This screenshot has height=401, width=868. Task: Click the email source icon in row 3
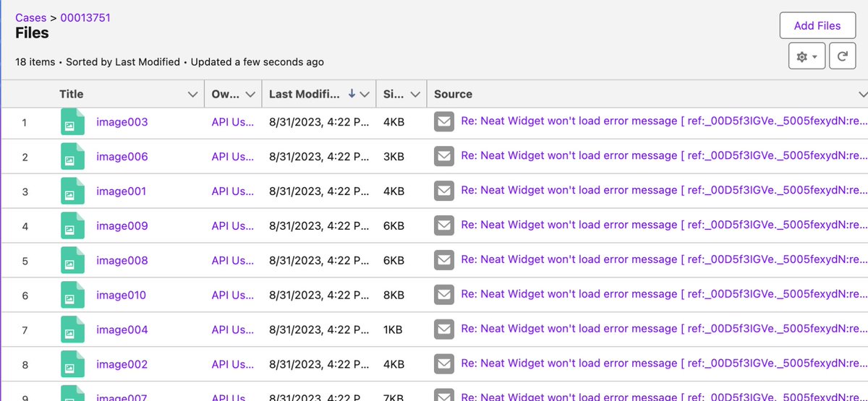[x=444, y=191]
